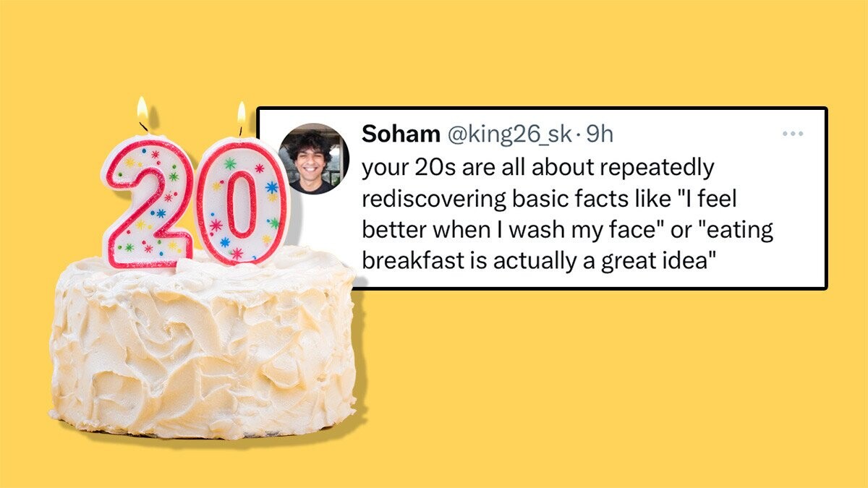Click the tweet text starting 'your 20s'
Image resolution: width=868 pixels, height=488 pixels.
point(568,213)
